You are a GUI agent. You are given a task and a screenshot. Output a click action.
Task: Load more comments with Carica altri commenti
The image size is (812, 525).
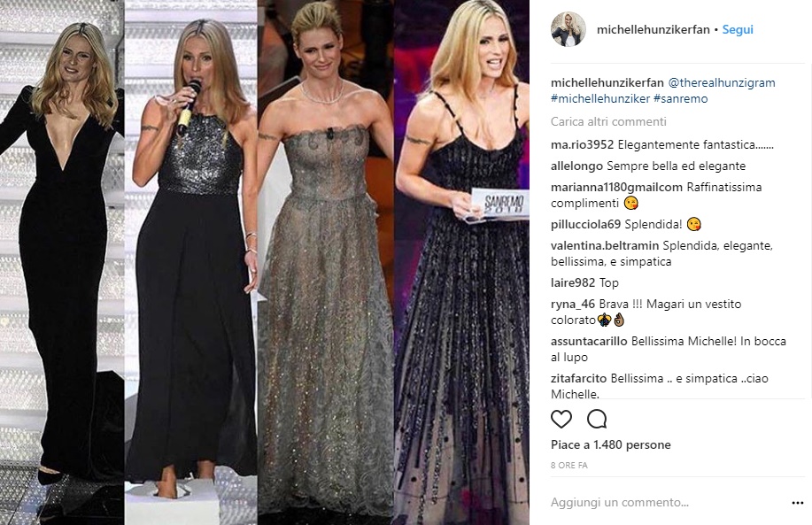[x=608, y=121]
